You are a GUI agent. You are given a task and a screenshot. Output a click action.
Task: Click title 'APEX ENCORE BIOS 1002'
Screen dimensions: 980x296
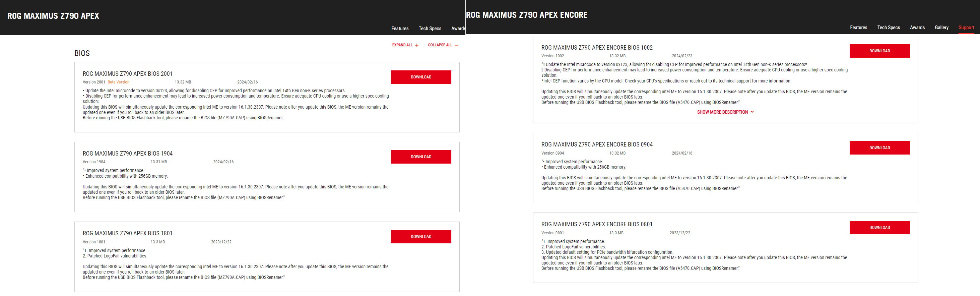[x=597, y=48]
